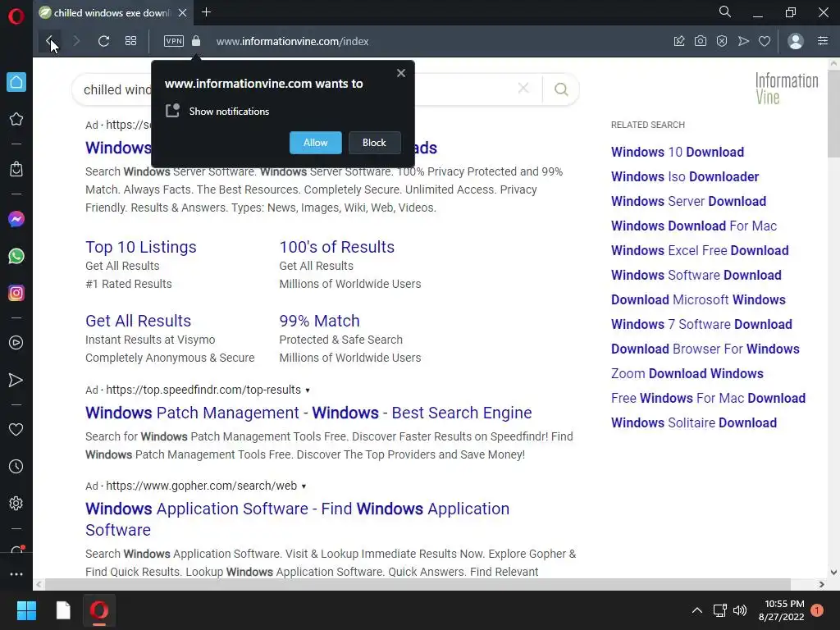
Task: Open the ad blocker shield icon
Action: pyautogui.click(x=722, y=41)
